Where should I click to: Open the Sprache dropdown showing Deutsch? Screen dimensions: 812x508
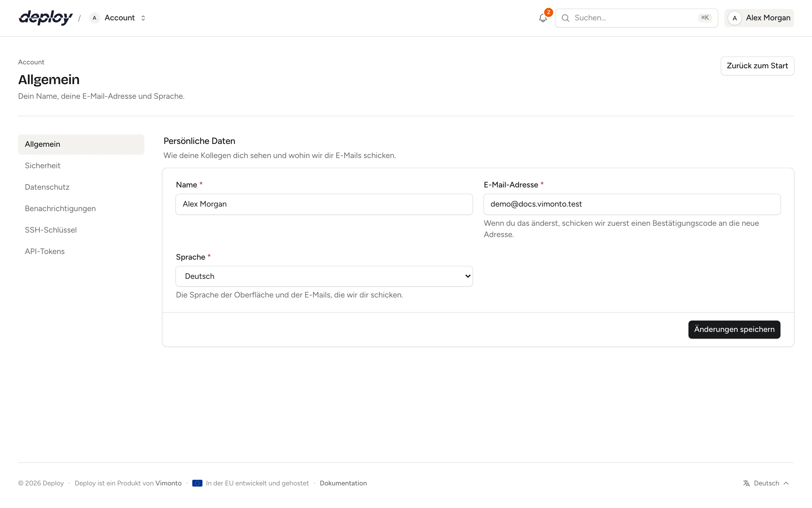click(x=324, y=276)
